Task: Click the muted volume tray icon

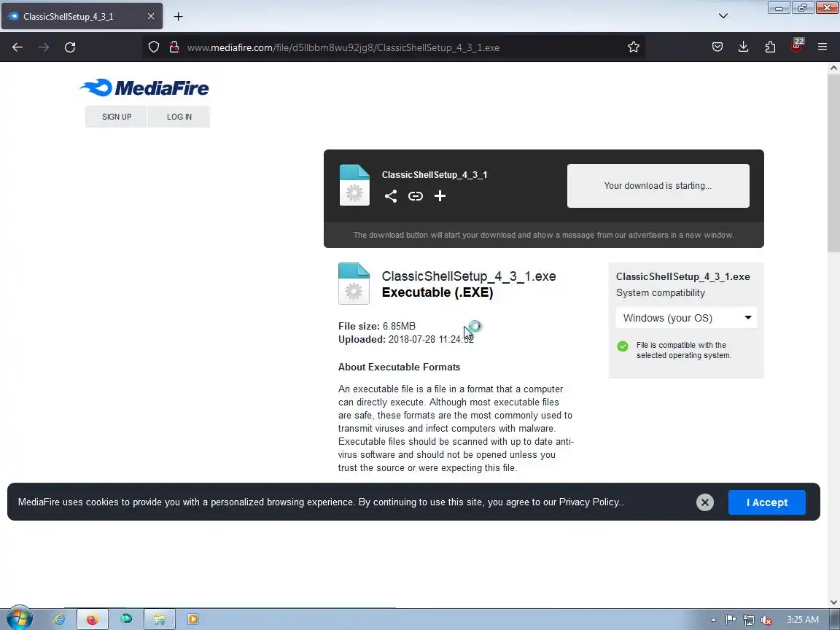Action: pyautogui.click(x=766, y=620)
